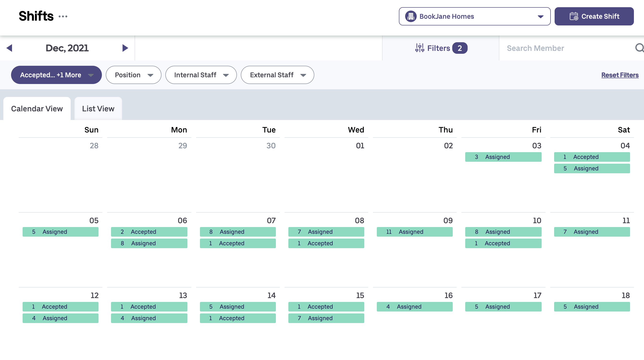The image size is (644, 360).
Task: Click the Create Shift button
Action: 594,17
